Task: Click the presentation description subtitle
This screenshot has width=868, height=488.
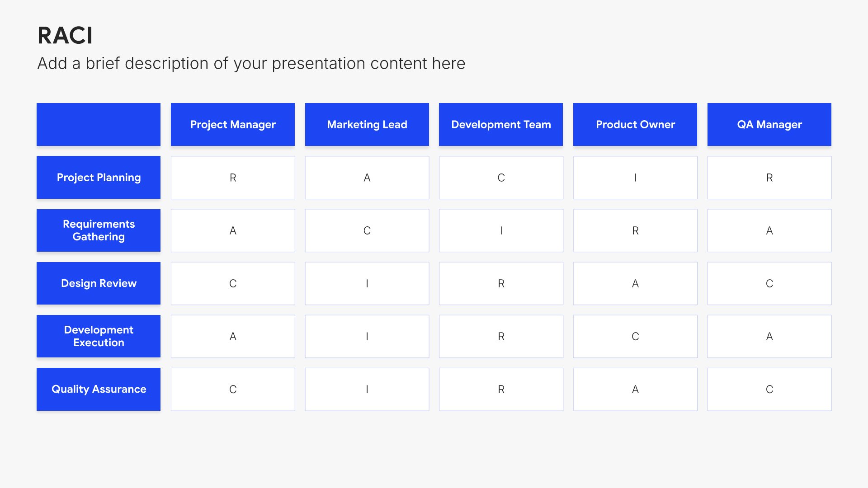Action: (251, 63)
